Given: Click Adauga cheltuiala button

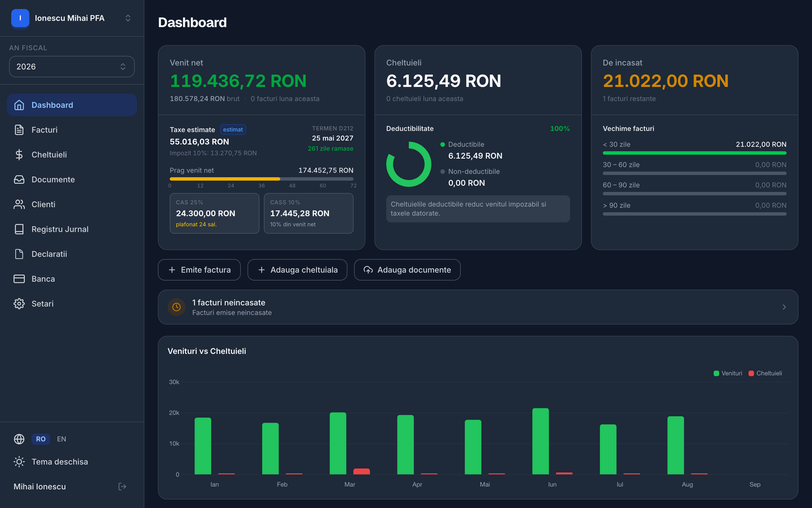Looking at the screenshot, I should 297,270.
